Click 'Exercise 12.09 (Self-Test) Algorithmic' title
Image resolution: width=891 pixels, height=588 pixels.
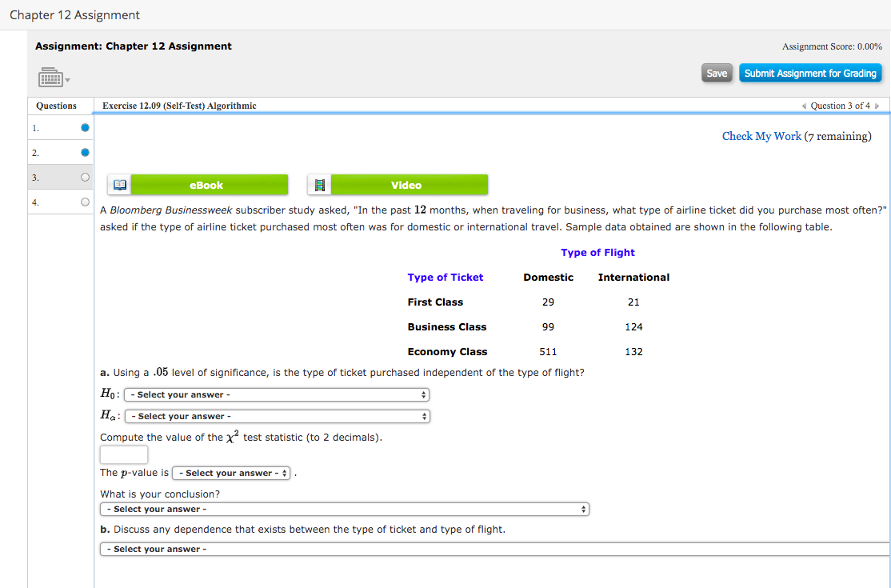[180, 106]
